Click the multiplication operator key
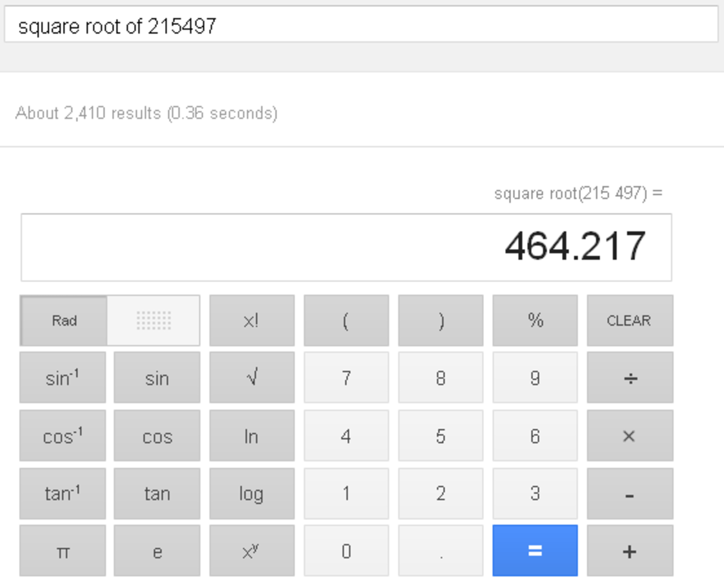The height and width of the screenshot is (588, 724). pyautogui.click(x=629, y=436)
